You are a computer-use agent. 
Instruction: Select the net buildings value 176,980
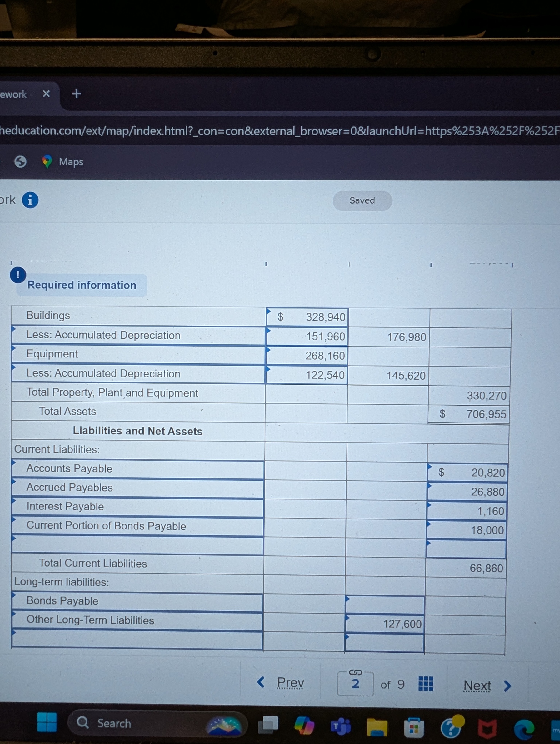click(x=406, y=337)
